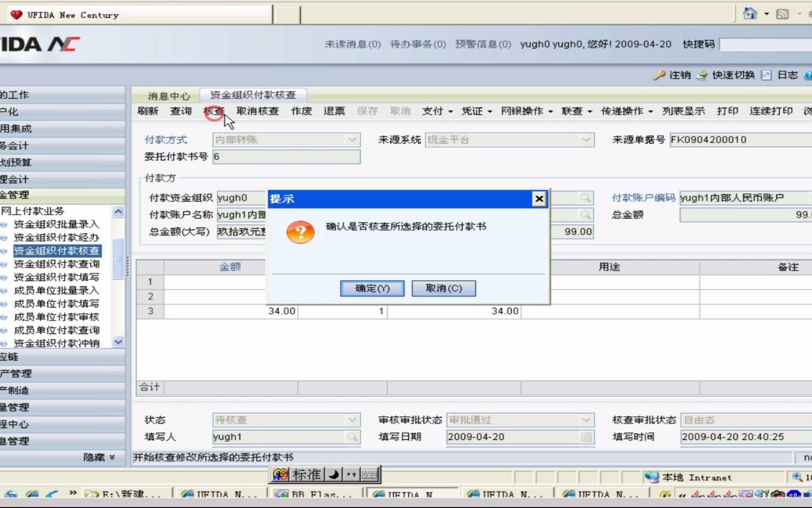Click the browser zoom magnifier icon
Image resolution: width=812 pixels, height=508 pixels.
[797, 477]
